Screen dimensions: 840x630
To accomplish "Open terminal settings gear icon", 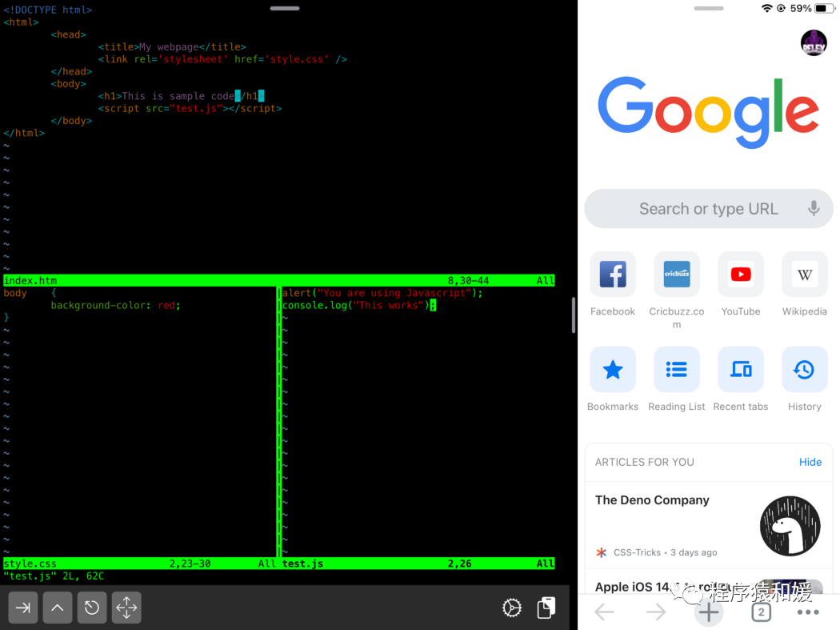I will pyautogui.click(x=512, y=608).
